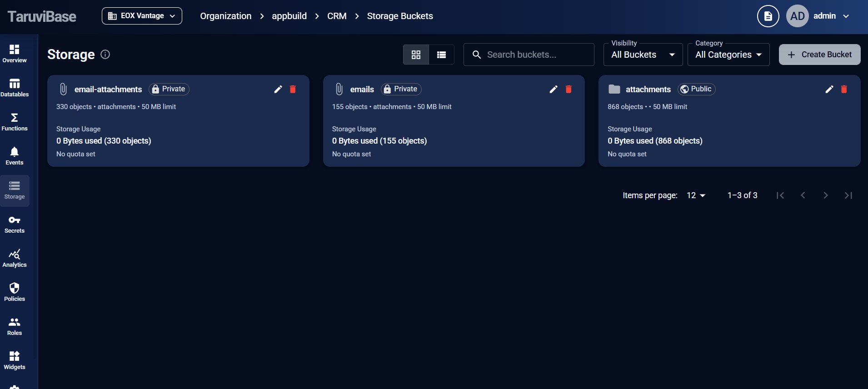The image size is (868, 389).
Task: Go to last page of buckets
Action: pyautogui.click(x=848, y=195)
